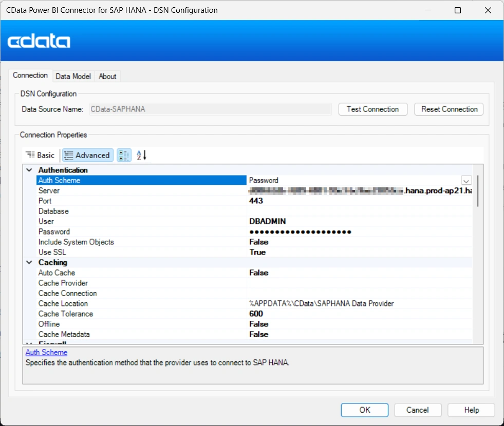Screen dimensions: 504x426
Task: Sort properties alphabetically with A-Z icon
Action: 141,156
